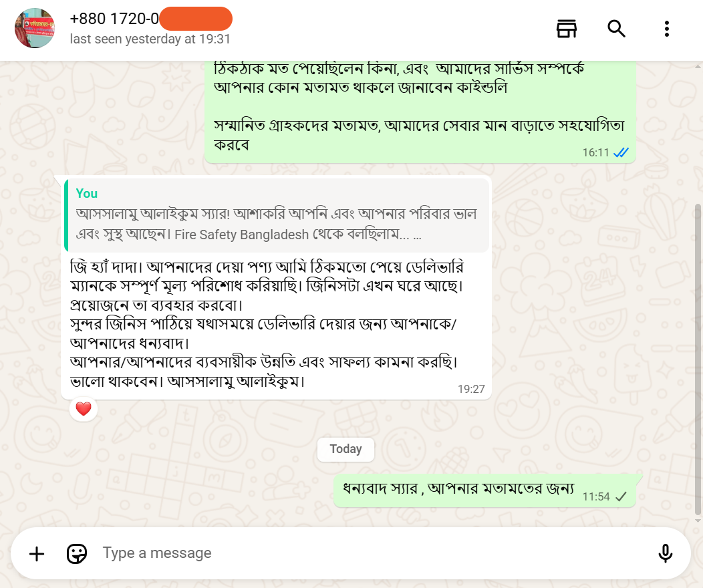The width and height of the screenshot is (703, 588).
Task: Open the business catalog storefront icon
Action: [567, 29]
